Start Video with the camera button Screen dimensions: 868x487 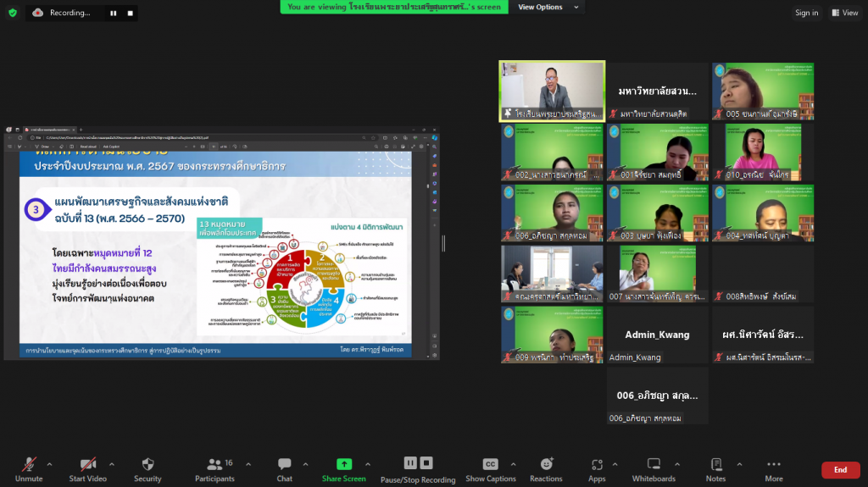pyautogui.click(x=88, y=468)
